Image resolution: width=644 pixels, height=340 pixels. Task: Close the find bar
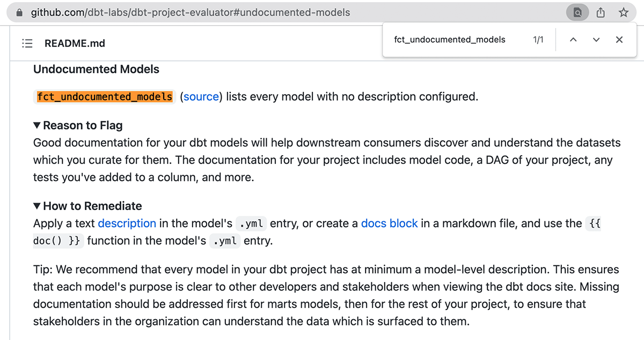[619, 40]
